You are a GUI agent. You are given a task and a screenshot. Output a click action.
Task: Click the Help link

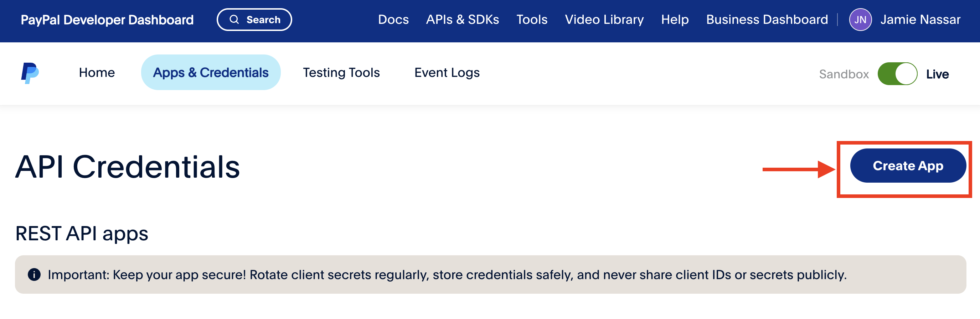(675, 19)
